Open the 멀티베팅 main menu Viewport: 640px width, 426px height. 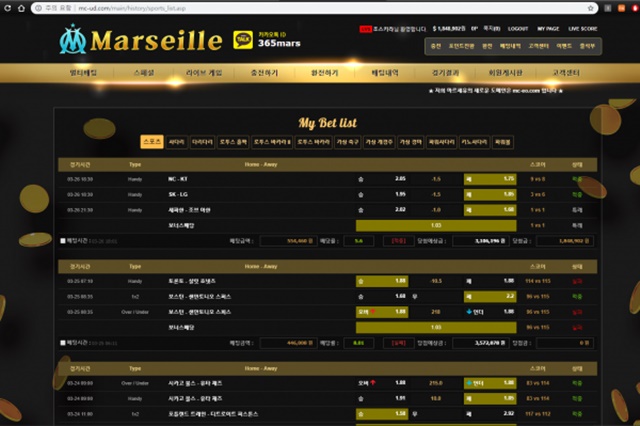[x=83, y=73]
